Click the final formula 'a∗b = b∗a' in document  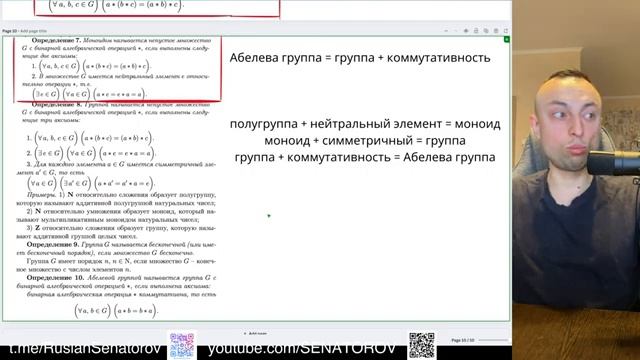click(x=135, y=311)
